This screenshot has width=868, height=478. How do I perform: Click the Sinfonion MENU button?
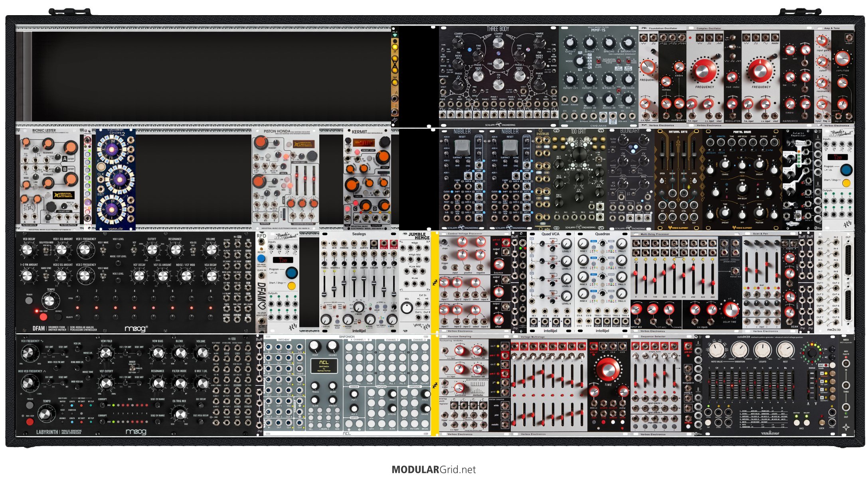point(311,410)
